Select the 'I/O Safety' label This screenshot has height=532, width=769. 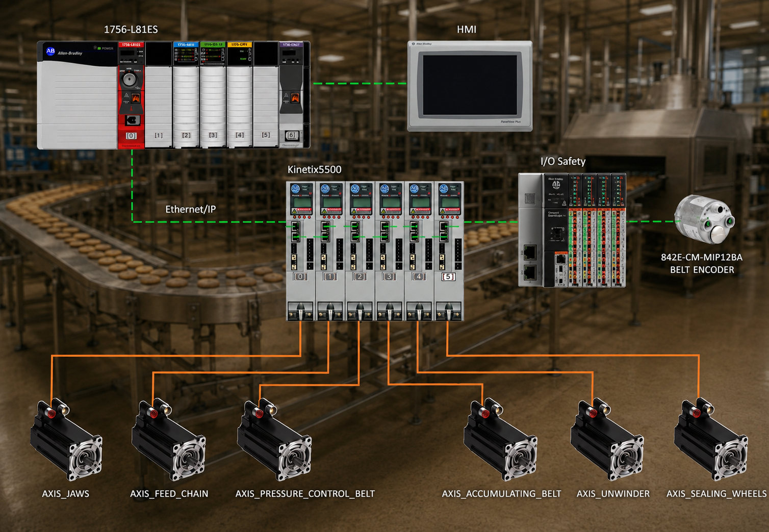(563, 161)
